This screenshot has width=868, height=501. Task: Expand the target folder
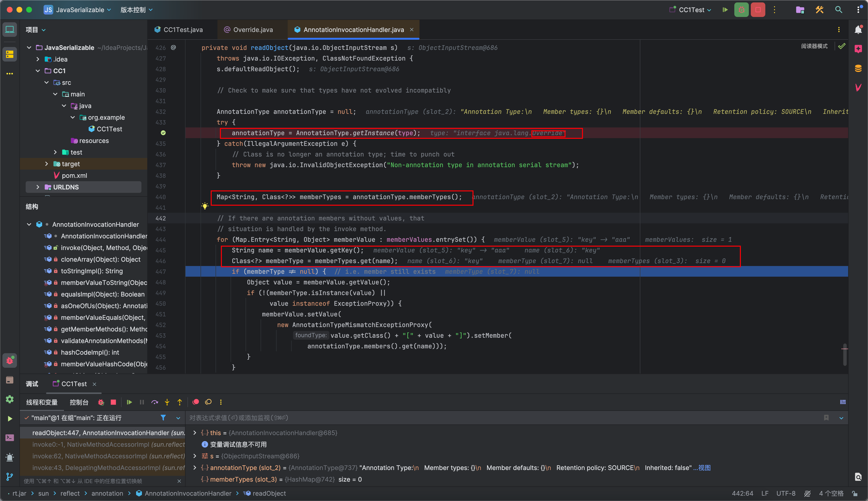click(x=46, y=164)
